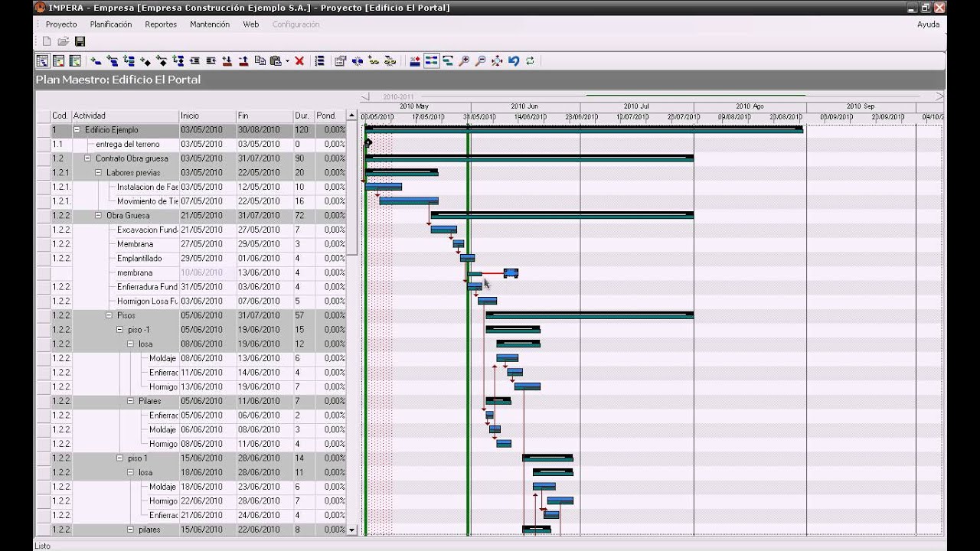Click the selected membrana Gantt bar
Viewport: 980px width, 551px height.
click(511, 273)
